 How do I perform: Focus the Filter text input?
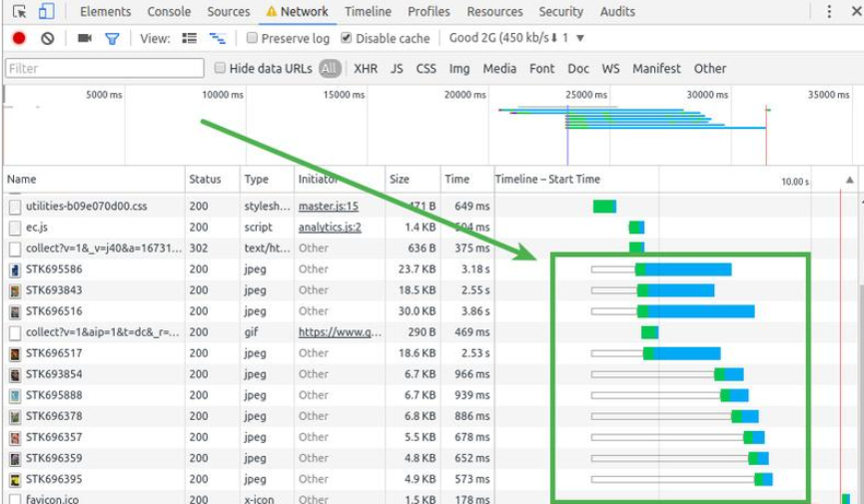point(105,68)
